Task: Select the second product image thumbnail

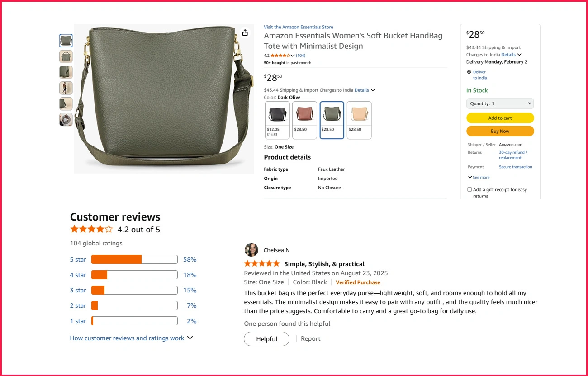Action: click(66, 56)
